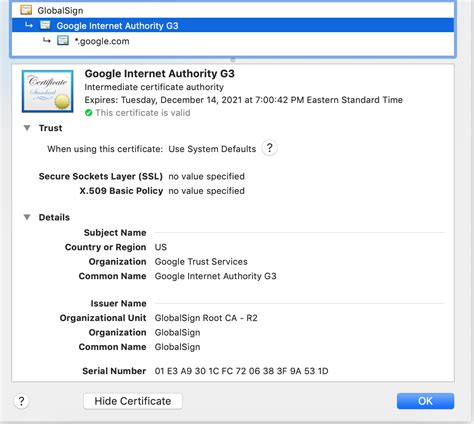
Task: Click the Intermediate certificate authority text
Action: click(154, 87)
